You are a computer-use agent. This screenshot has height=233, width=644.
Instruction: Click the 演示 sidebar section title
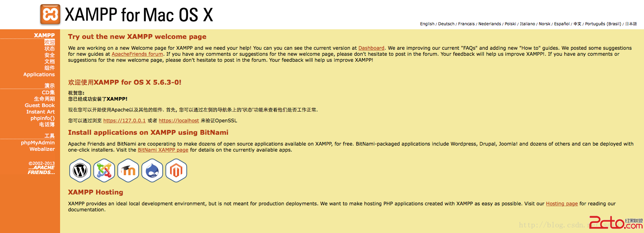50,85
